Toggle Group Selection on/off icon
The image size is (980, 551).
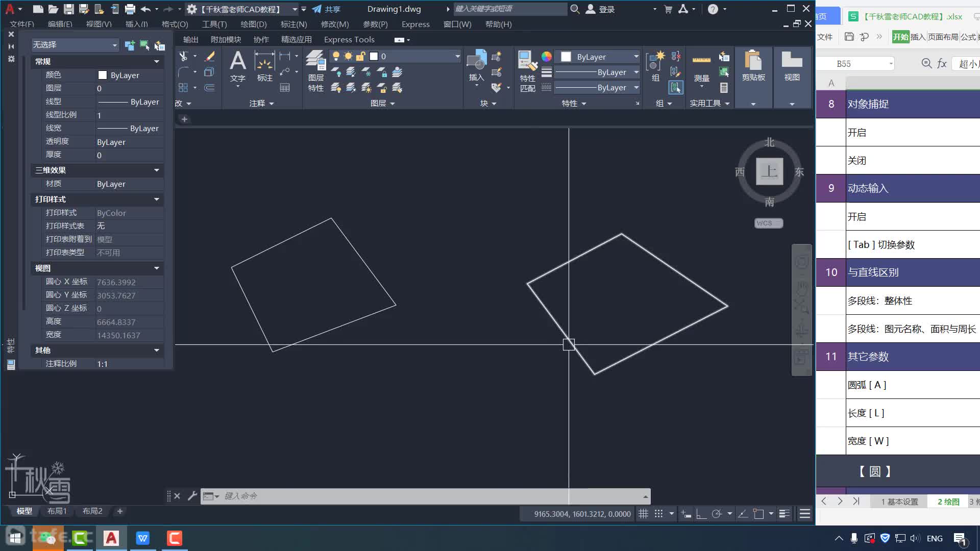[676, 88]
